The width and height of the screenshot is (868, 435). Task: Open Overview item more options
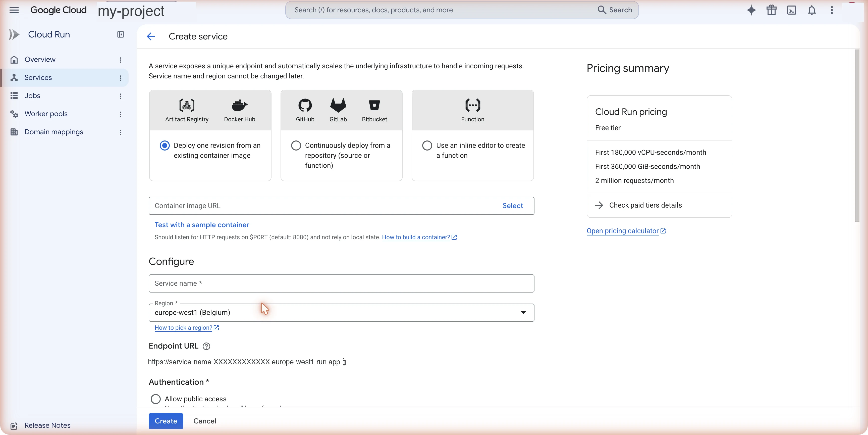[x=120, y=60]
